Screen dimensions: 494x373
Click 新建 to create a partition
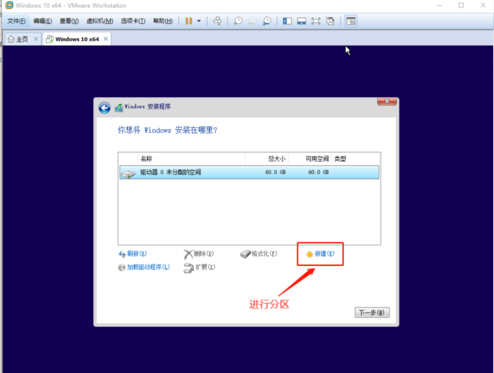click(320, 254)
